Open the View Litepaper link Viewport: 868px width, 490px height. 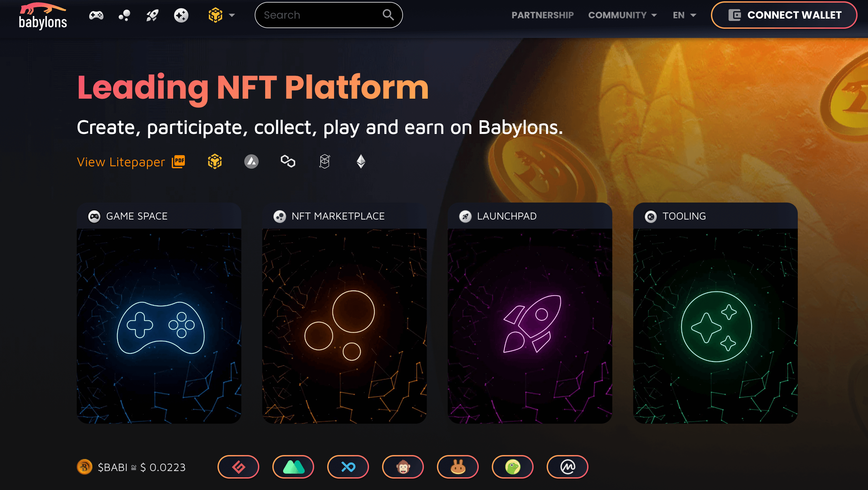pos(121,162)
